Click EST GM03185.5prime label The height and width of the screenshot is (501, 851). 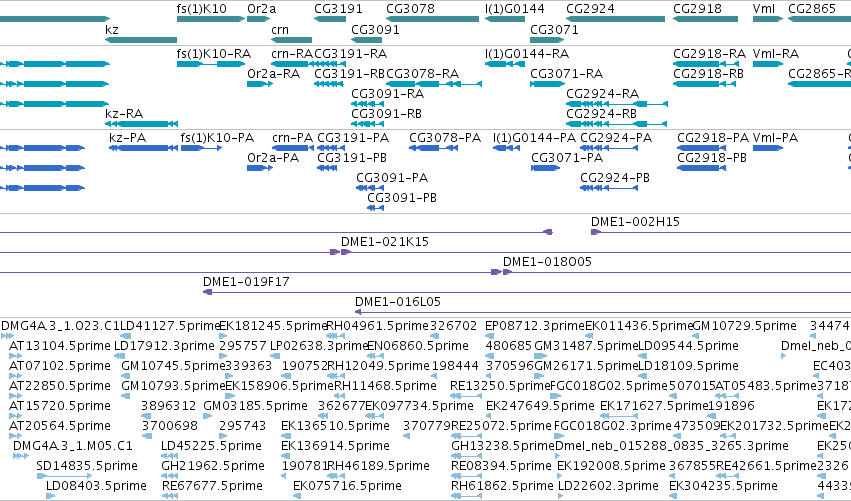tap(255, 406)
